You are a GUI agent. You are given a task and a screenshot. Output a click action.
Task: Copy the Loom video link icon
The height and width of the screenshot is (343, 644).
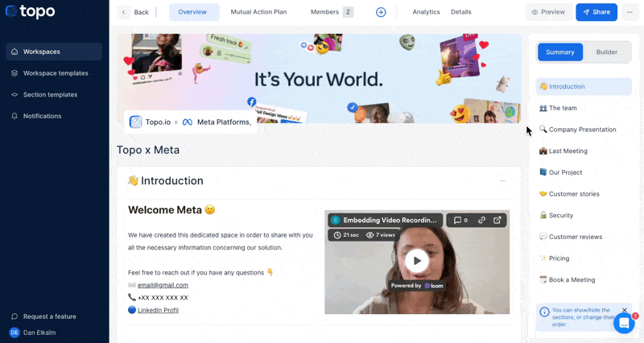click(481, 220)
